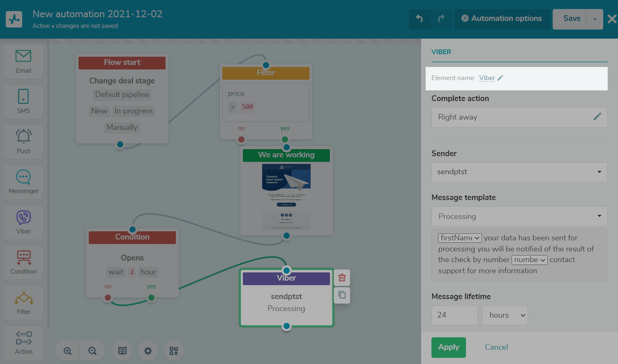The height and width of the screenshot is (364, 618).
Task: Zoom out on the flow canvas
Action: (x=92, y=351)
